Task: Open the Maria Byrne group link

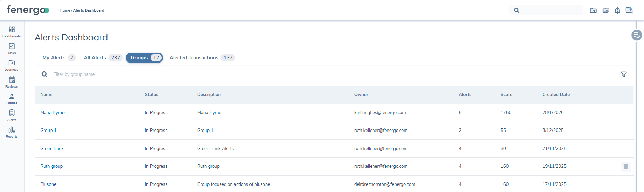Action: pos(52,112)
